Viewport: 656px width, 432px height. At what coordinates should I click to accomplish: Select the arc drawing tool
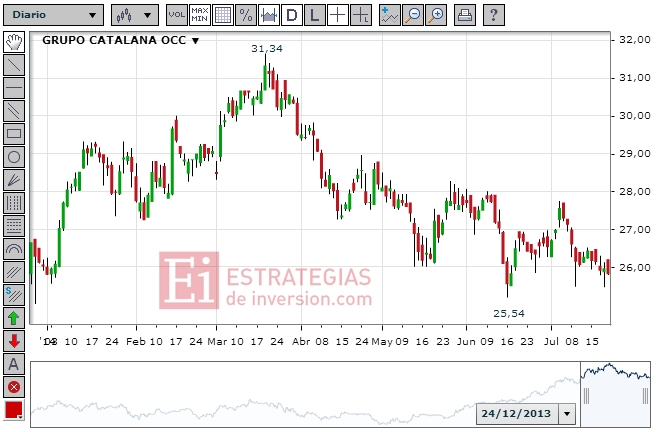14,249
